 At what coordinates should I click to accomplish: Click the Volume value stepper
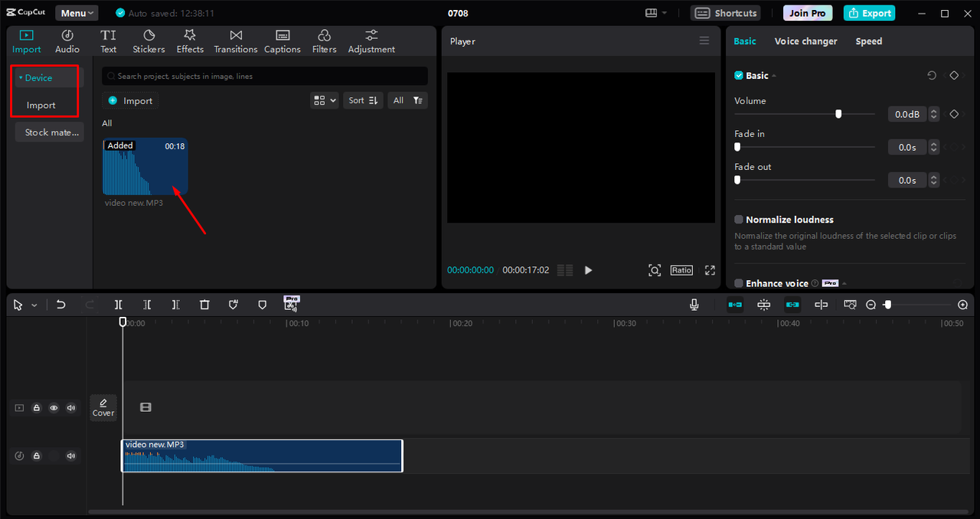pos(933,114)
